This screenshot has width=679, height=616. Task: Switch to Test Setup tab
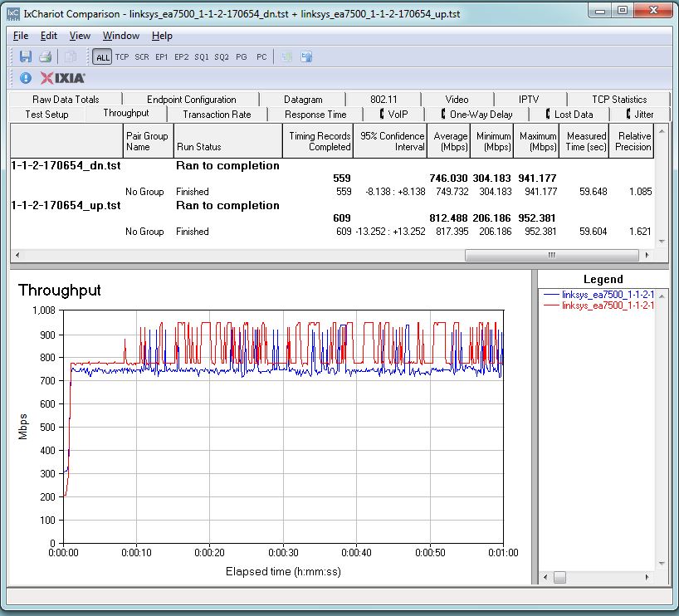click(x=46, y=115)
